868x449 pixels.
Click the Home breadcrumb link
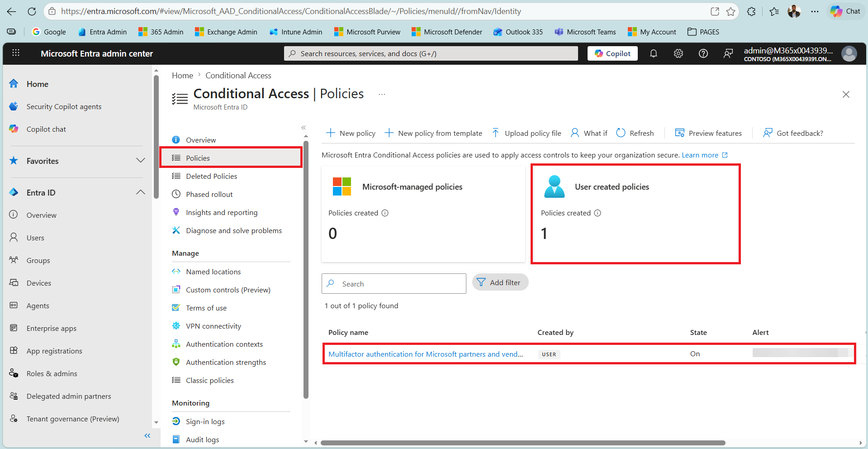tap(182, 76)
